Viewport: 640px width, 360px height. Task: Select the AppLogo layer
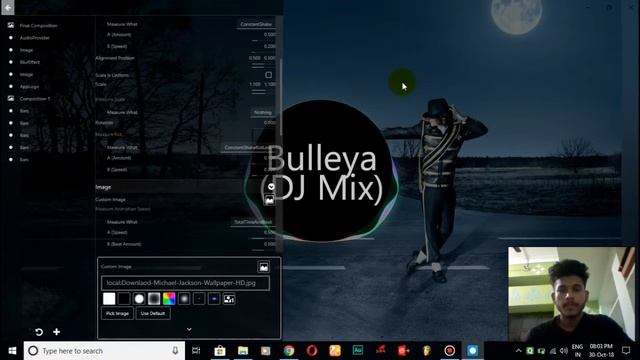pyautogui.click(x=29, y=87)
